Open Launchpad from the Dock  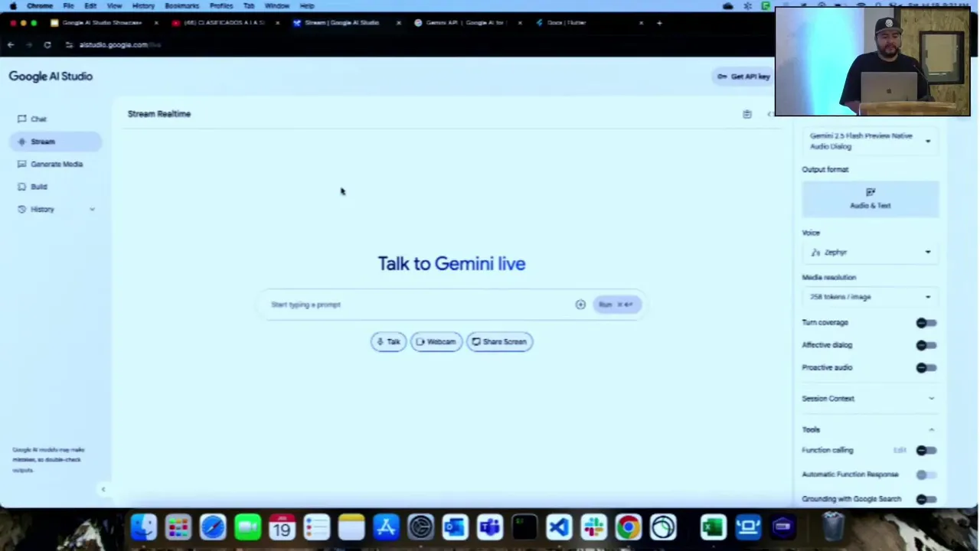[x=178, y=527]
